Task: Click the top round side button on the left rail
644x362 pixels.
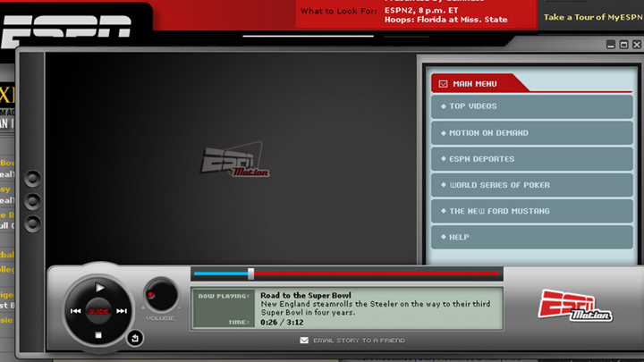Action: coord(32,179)
